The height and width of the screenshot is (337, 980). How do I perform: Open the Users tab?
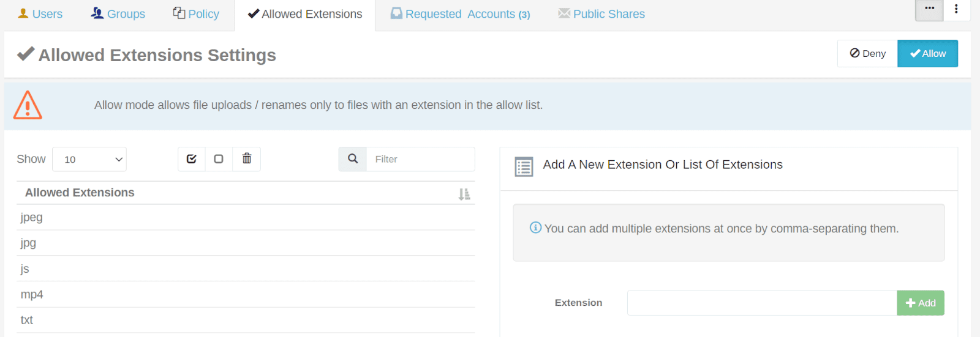coord(40,14)
